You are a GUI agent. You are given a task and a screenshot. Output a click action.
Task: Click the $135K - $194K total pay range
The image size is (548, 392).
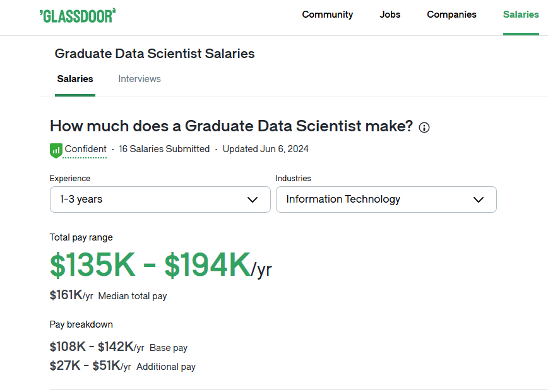click(151, 265)
